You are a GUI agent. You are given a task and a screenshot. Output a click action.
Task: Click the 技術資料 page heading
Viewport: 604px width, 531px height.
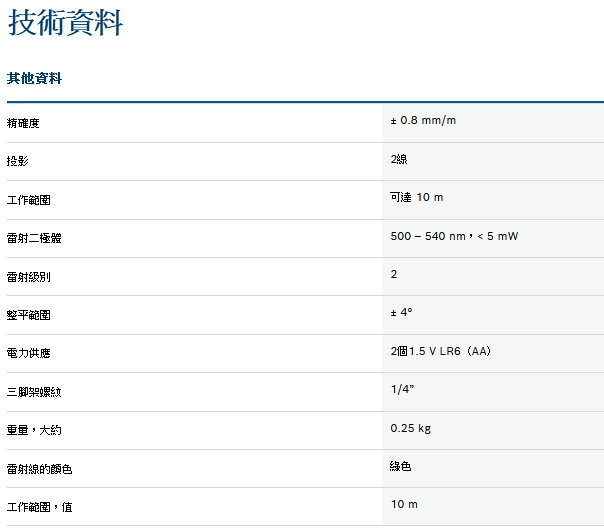tap(66, 24)
